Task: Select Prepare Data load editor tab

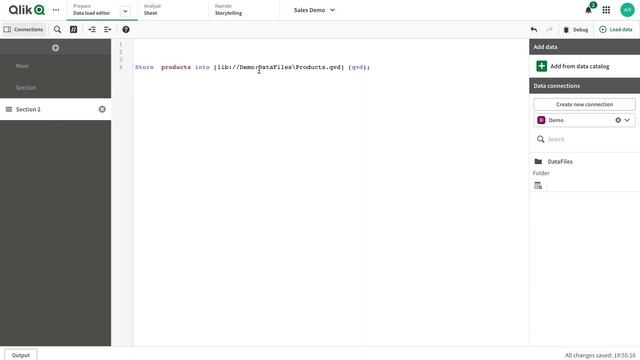Action: click(92, 10)
